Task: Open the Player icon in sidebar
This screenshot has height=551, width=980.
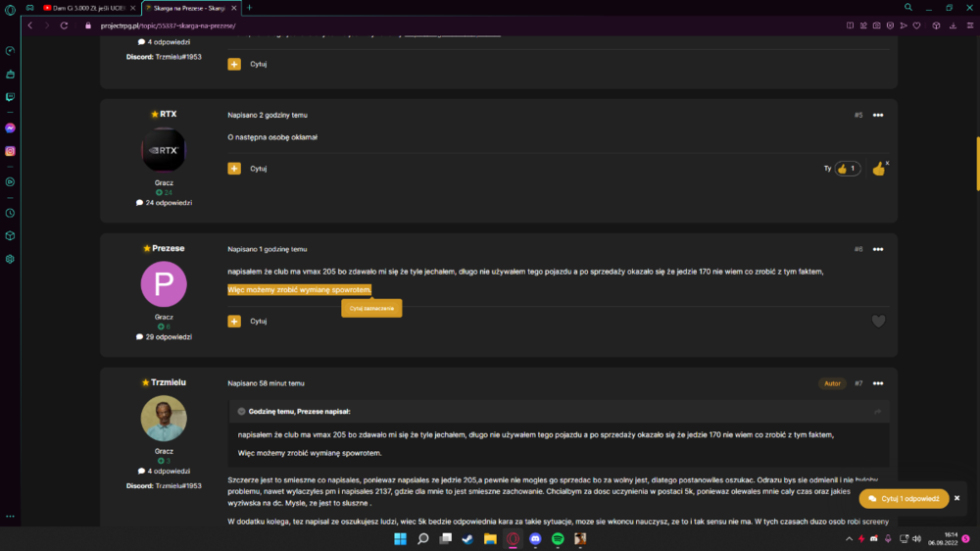Action: click(10, 182)
